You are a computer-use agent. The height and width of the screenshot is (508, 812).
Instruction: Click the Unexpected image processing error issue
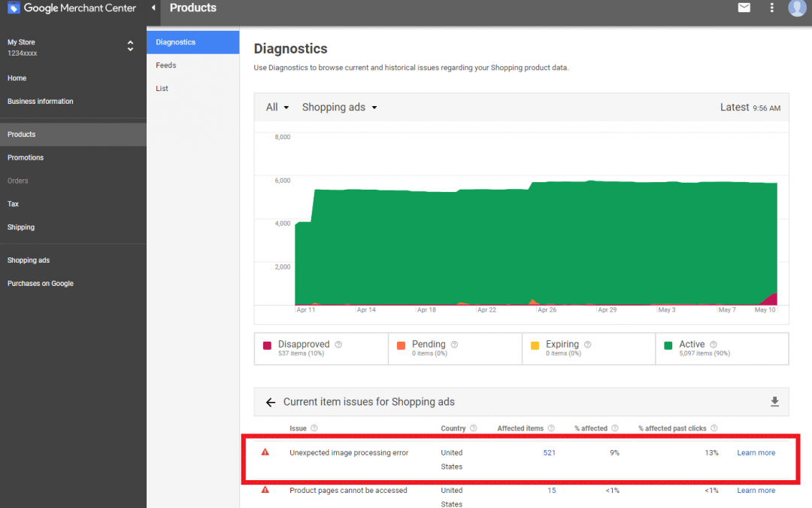tap(349, 452)
